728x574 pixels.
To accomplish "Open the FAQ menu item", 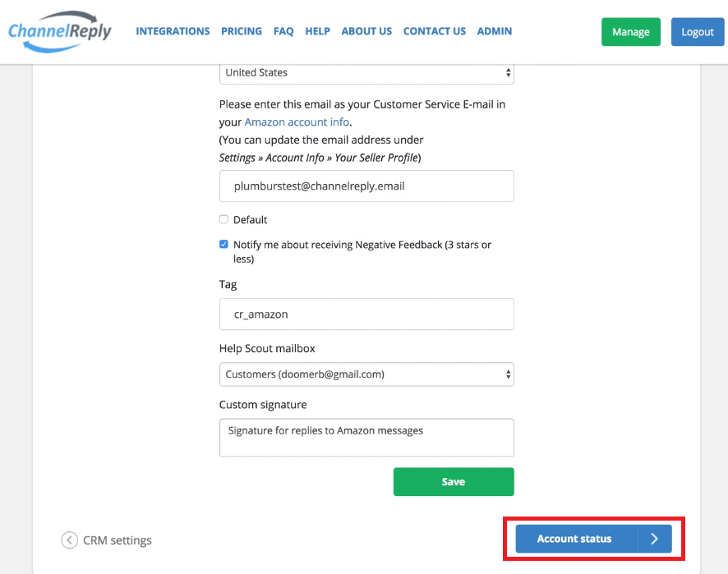I will tap(283, 31).
